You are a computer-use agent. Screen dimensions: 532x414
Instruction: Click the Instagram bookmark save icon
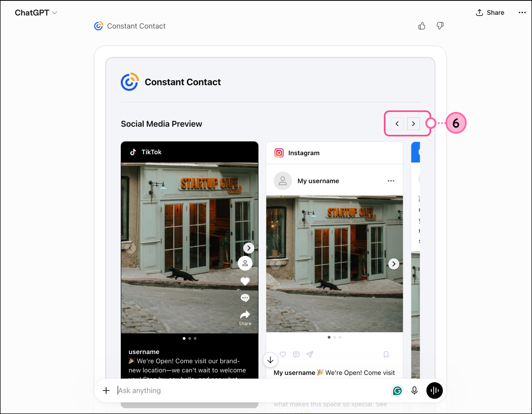coord(386,355)
